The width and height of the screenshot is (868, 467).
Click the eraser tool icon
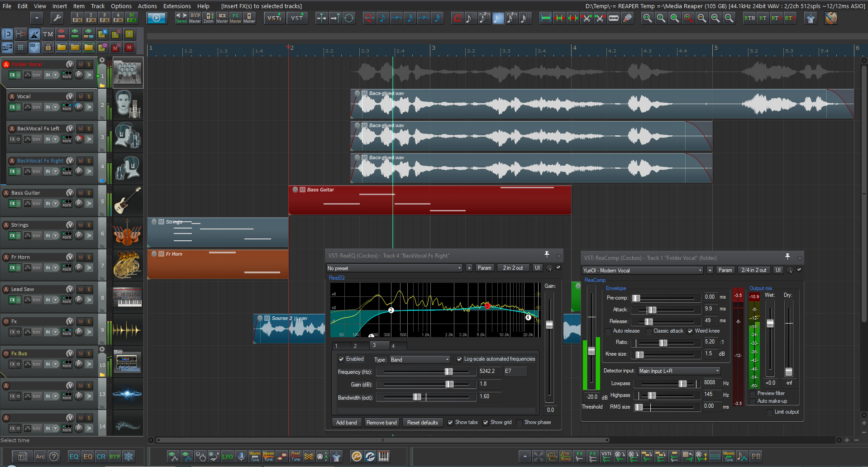627,18
